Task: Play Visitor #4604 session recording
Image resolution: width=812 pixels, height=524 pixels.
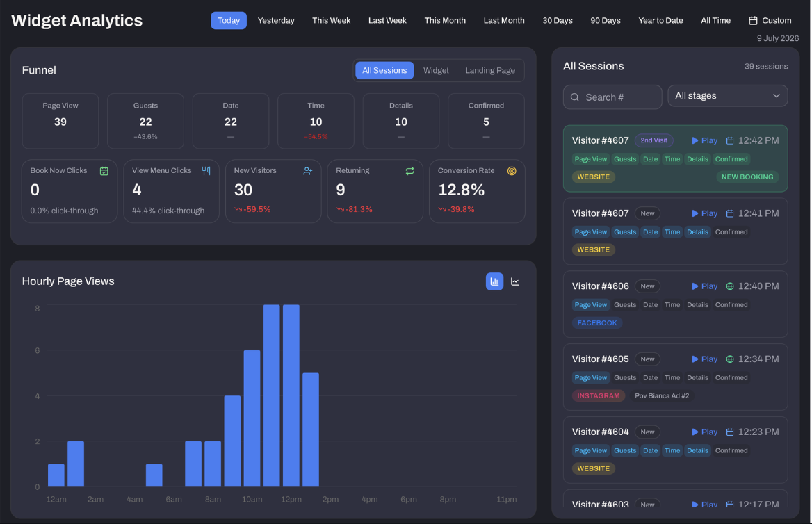Action: tap(704, 432)
